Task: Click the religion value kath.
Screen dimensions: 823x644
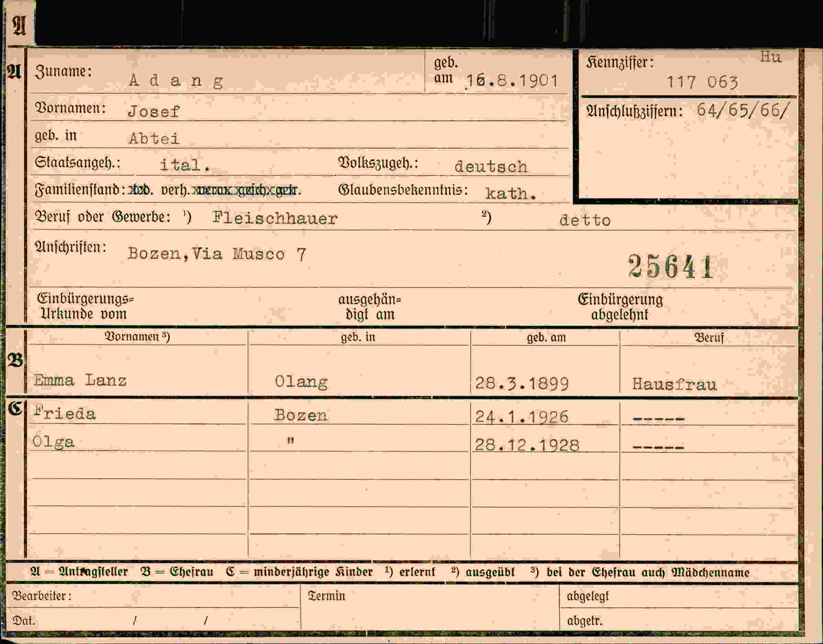Action: [511, 193]
